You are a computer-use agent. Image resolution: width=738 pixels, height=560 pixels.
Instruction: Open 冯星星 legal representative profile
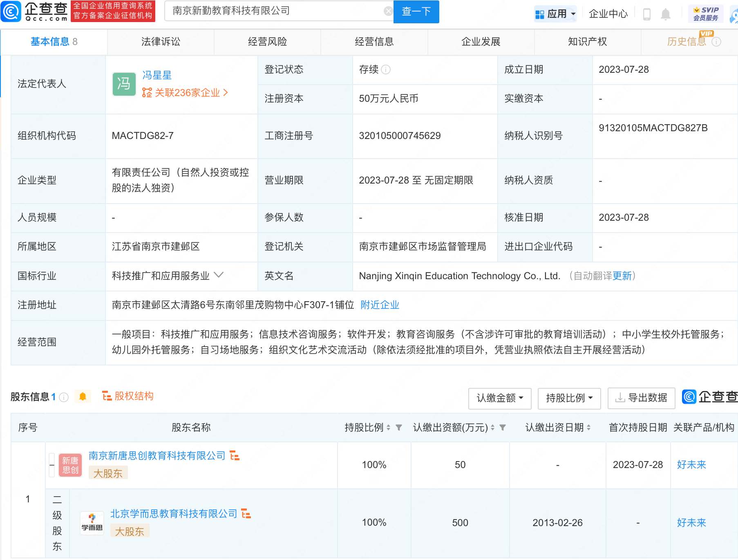[x=157, y=75]
